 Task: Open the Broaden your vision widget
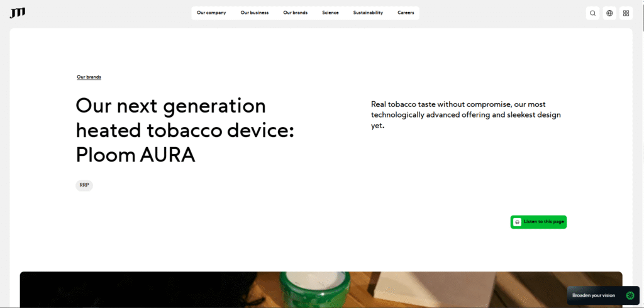click(603, 295)
